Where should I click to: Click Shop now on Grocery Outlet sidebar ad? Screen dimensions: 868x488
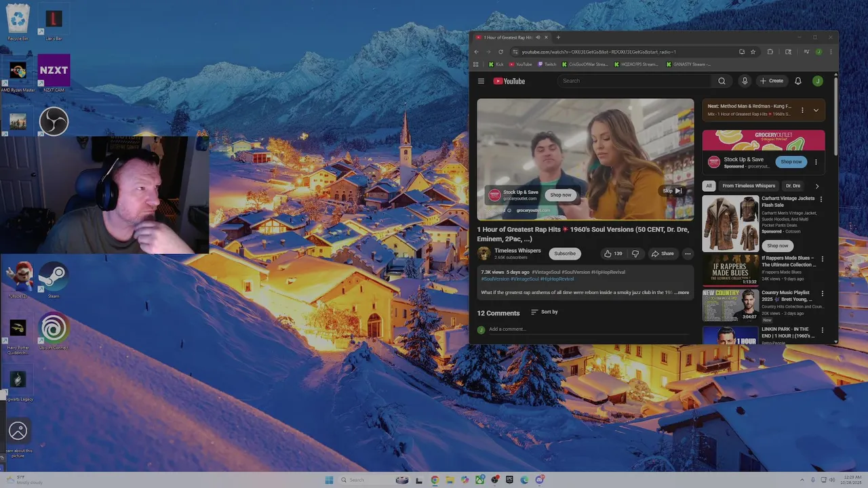791,162
